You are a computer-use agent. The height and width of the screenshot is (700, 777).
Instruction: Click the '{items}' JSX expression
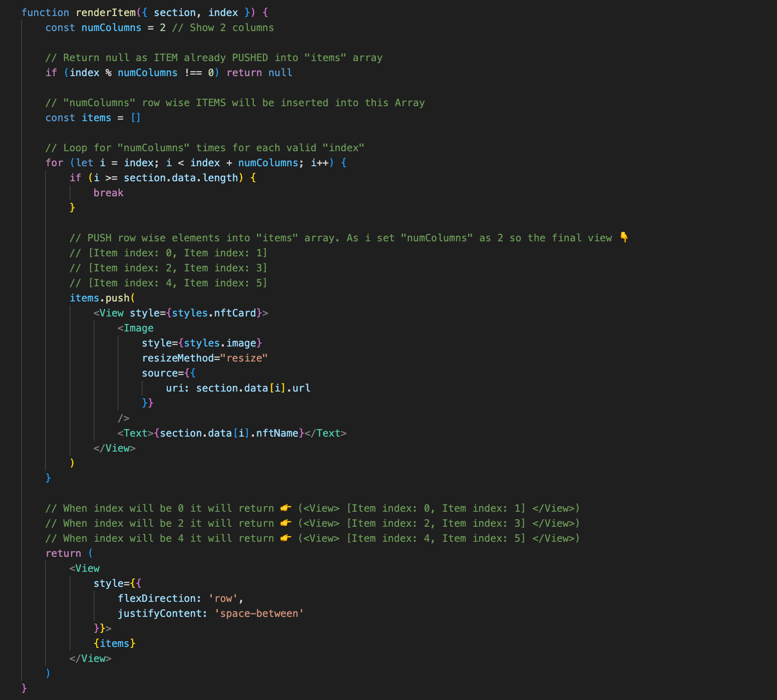pyautogui.click(x=115, y=643)
